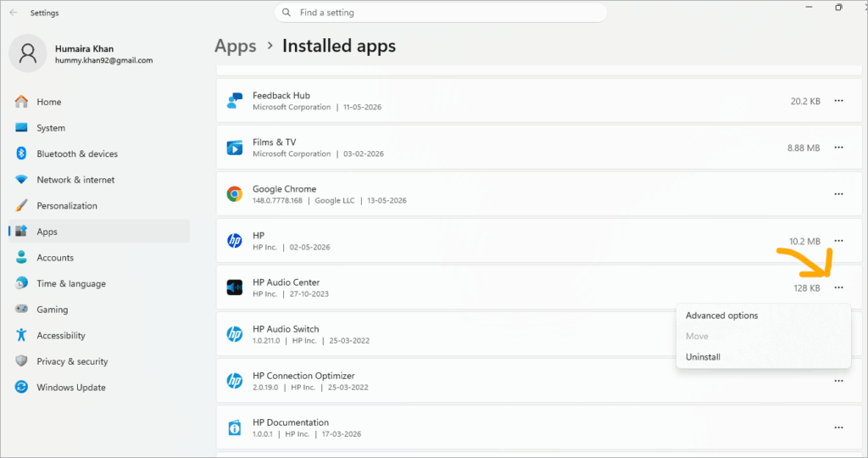Image resolution: width=868 pixels, height=458 pixels.
Task: Open more options for HP Documentation
Action: point(838,427)
